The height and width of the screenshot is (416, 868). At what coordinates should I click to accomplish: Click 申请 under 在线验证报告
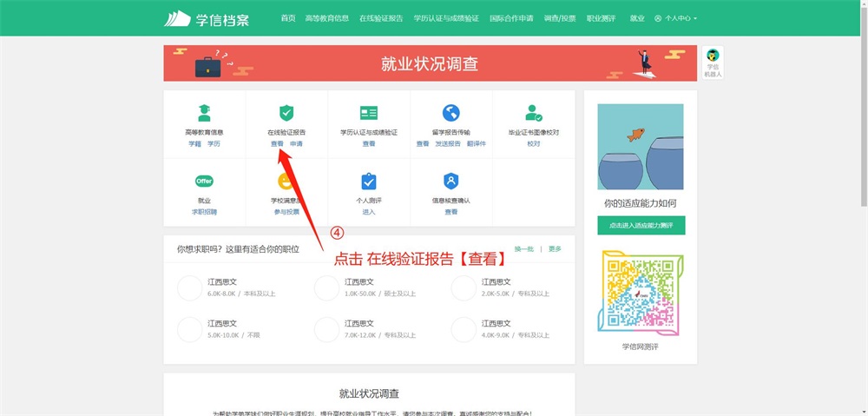pyautogui.click(x=297, y=143)
